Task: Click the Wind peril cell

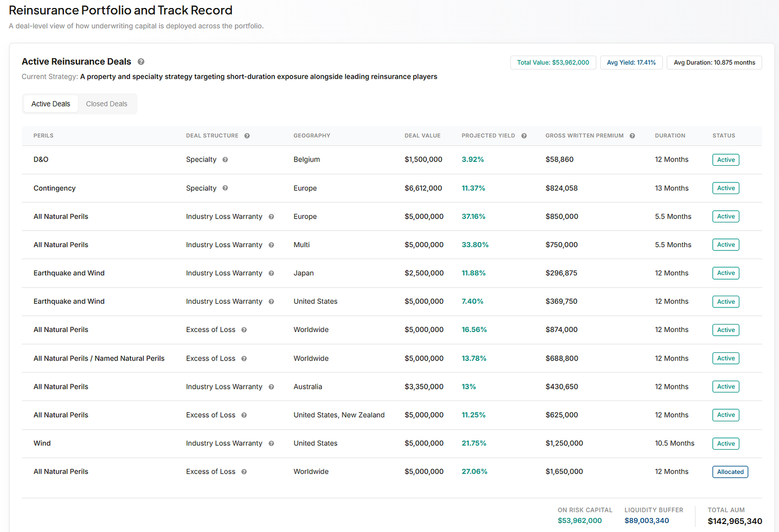Action: click(x=42, y=443)
